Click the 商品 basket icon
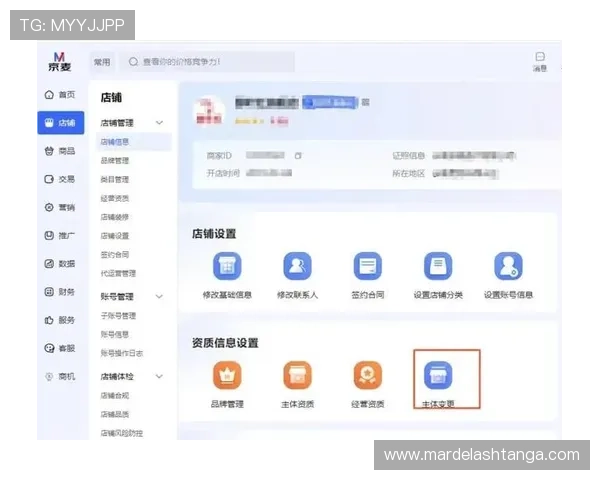Viewport: 600px width, 480px height. [x=49, y=151]
